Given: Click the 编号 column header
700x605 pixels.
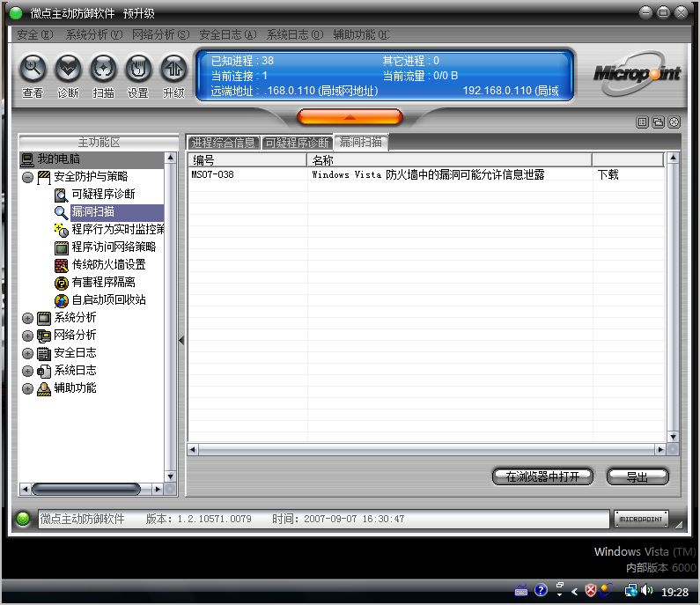Looking at the screenshot, I should [247, 160].
